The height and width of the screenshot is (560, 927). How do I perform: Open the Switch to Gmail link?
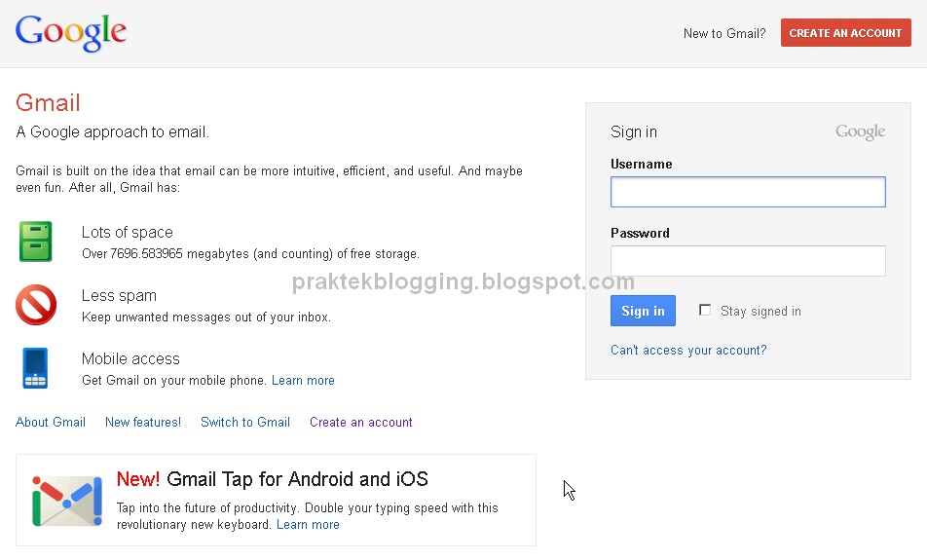pyautogui.click(x=245, y=423)
